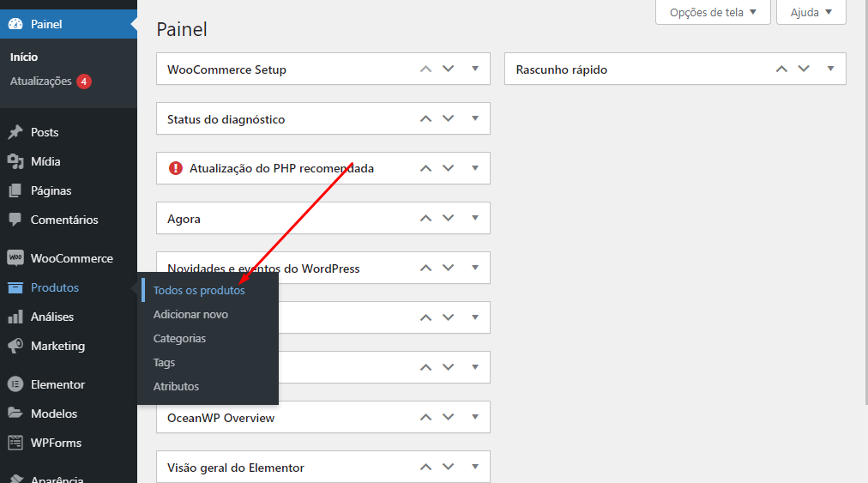Toggle OceanWP Overview panel triangle
The width and height of the screenshot is (868, 483).
point(475,417)
